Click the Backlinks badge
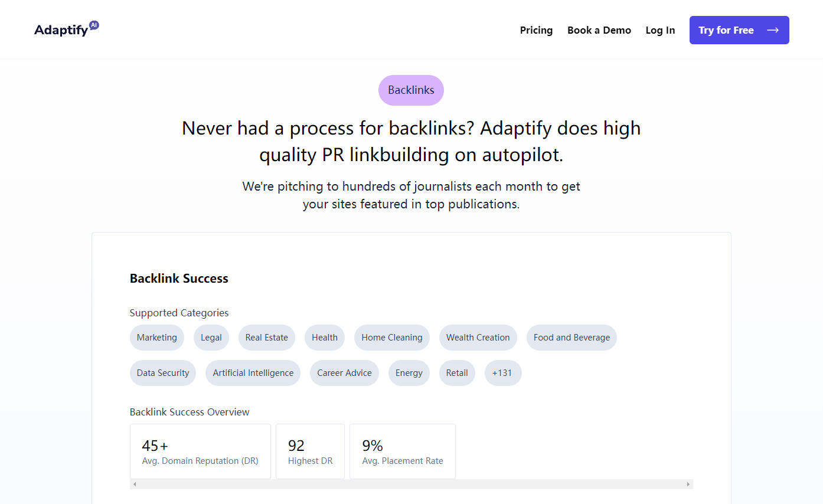 (x=410, y=90)
